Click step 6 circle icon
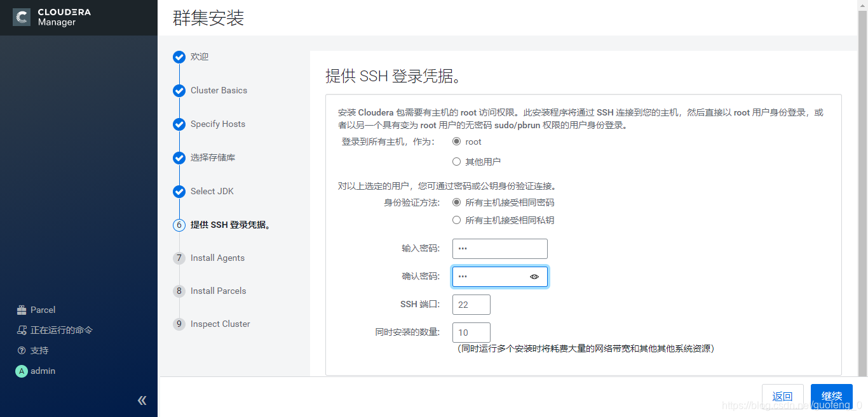868x417 pixels. pyautogui.click(x=179, y=225)
